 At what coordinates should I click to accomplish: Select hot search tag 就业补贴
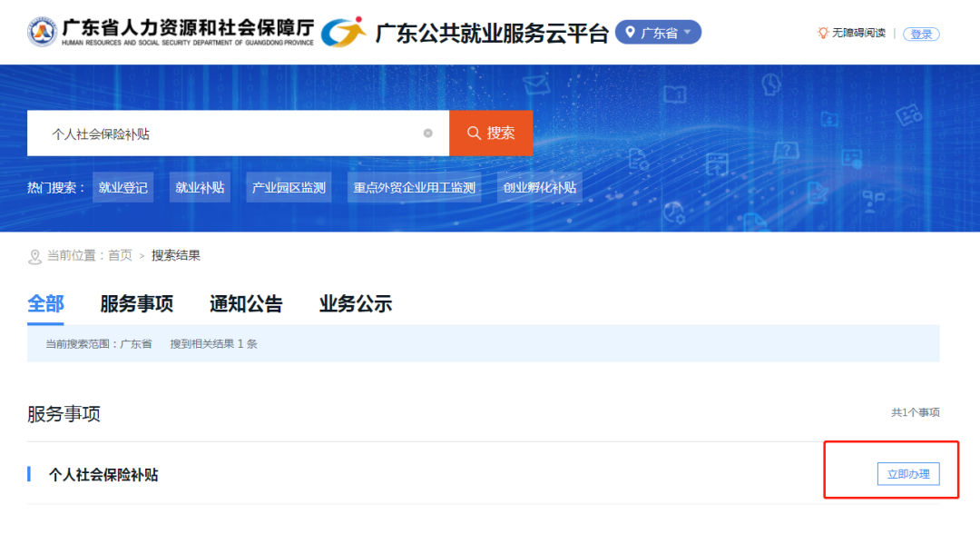click(x=200, y=188)
